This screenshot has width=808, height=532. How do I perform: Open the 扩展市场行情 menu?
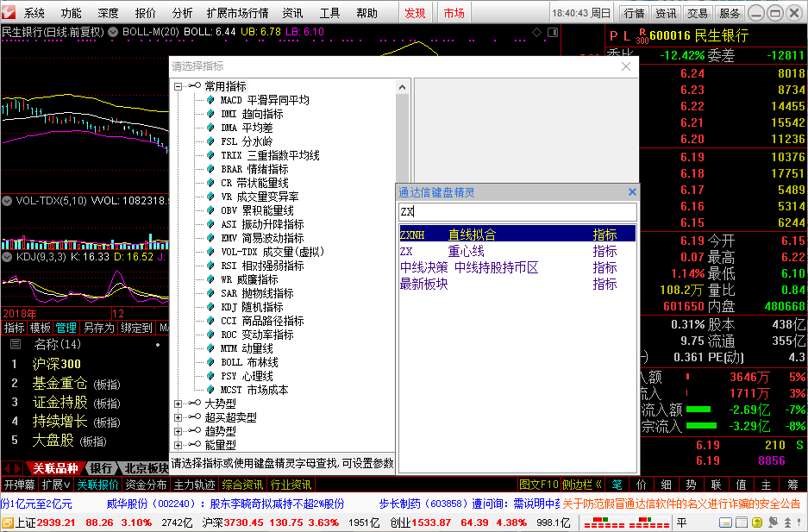237,13
